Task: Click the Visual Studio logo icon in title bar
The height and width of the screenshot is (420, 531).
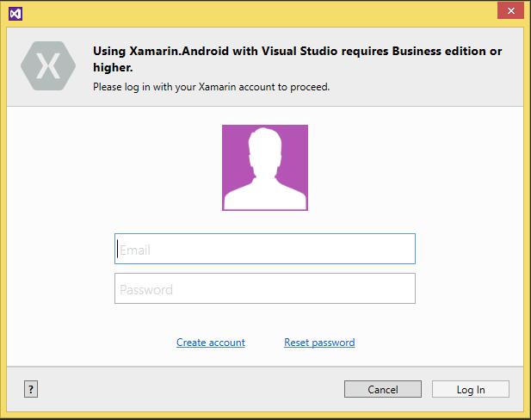Action: [x=15, y=14]
